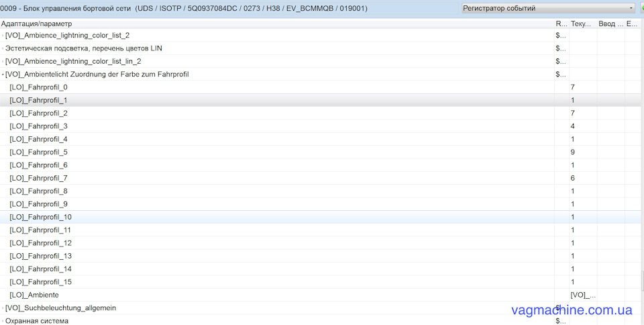Click the 0009 control unit title text
The height and width of the screenshot is (325, 644).
click(184, 8)
